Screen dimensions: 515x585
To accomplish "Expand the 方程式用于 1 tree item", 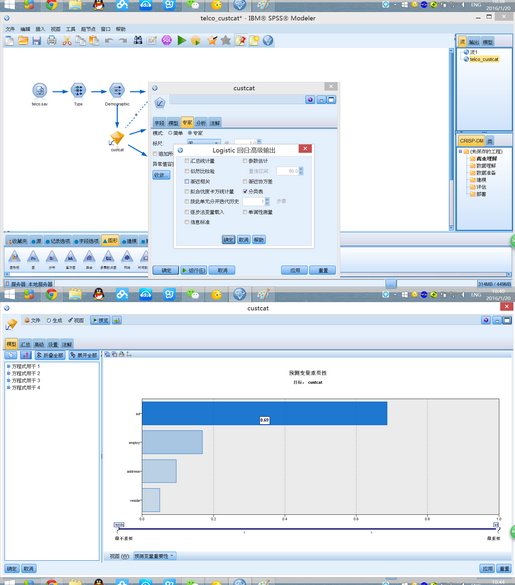I will (x=8, y=366).
